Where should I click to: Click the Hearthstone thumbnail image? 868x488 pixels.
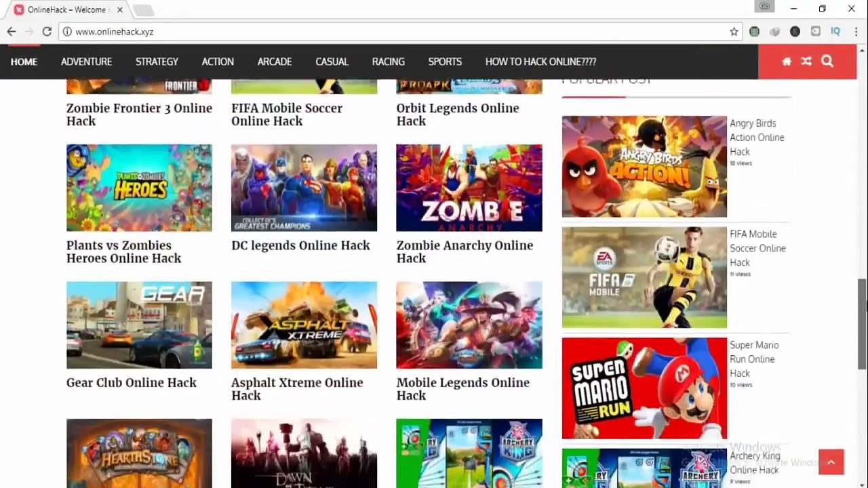[x=139, y=453]
